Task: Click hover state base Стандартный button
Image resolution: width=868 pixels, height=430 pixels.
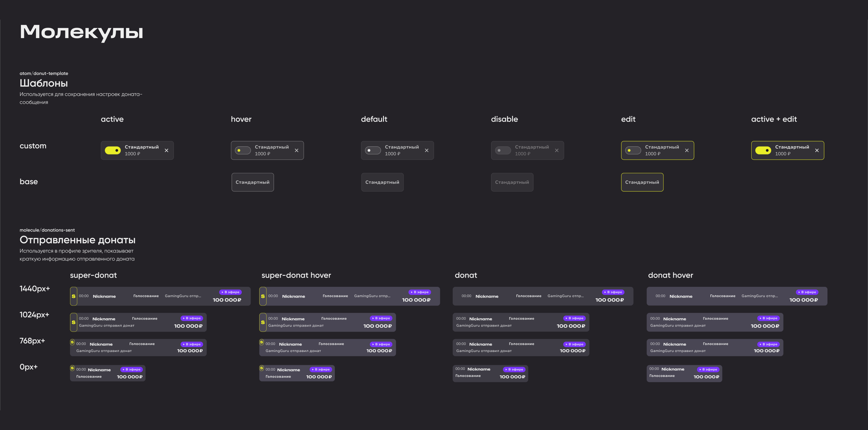Action: (252, 182)
